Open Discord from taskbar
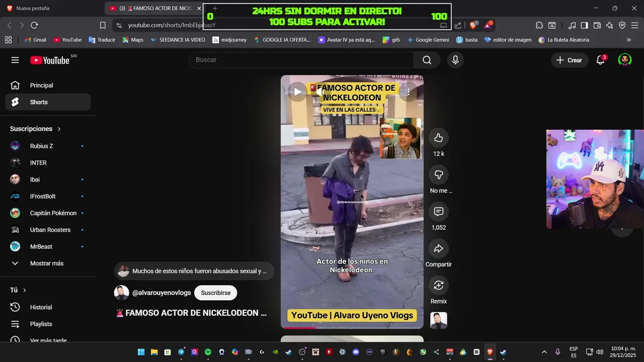The image size is (644, 362). [356, 352]
